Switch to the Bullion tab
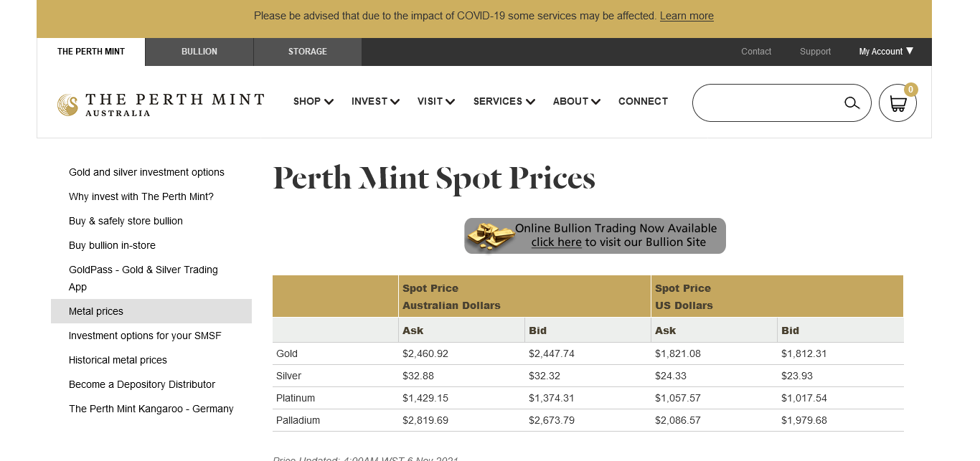This screenshot has width=980, height=461. [199, 52]
